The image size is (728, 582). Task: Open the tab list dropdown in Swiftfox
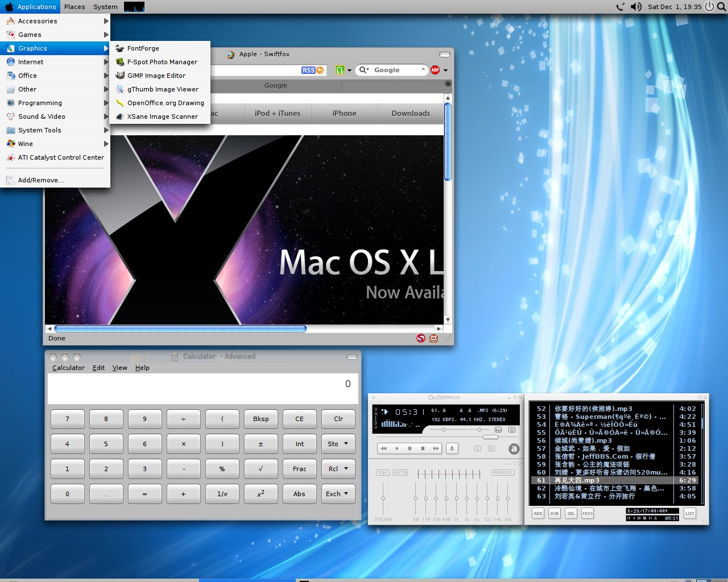coord(448,85)
